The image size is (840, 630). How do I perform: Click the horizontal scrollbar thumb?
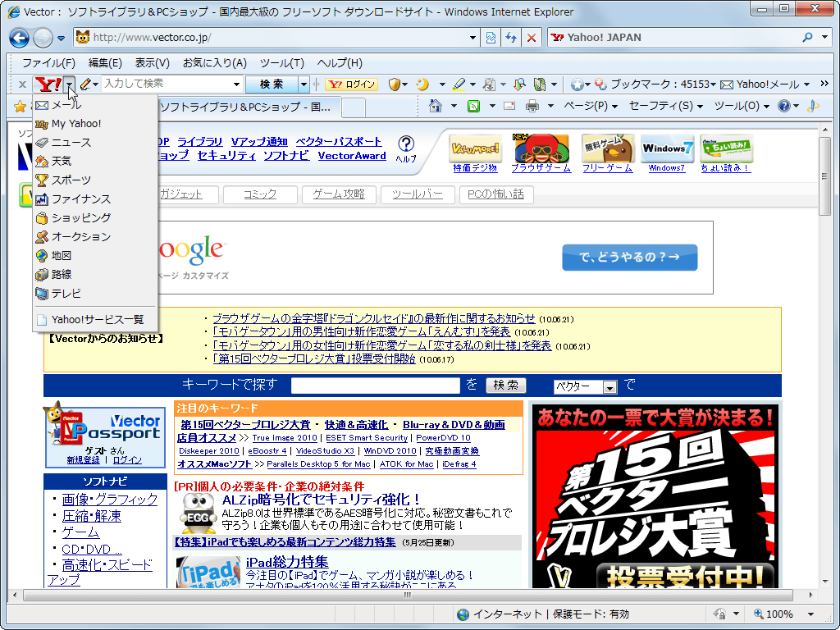coord(408,596)
